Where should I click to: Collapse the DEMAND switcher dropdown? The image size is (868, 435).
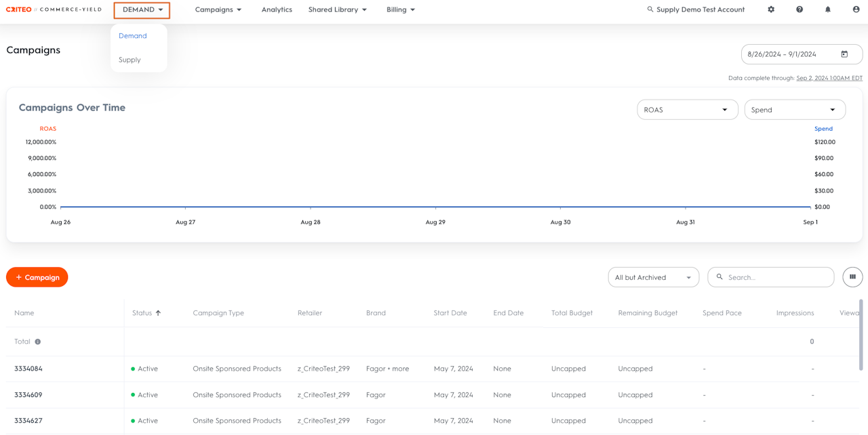pos(142,10)
